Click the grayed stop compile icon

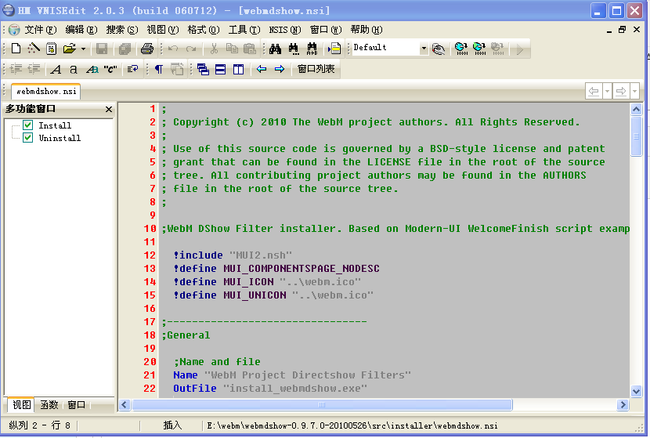pos(497,48)
